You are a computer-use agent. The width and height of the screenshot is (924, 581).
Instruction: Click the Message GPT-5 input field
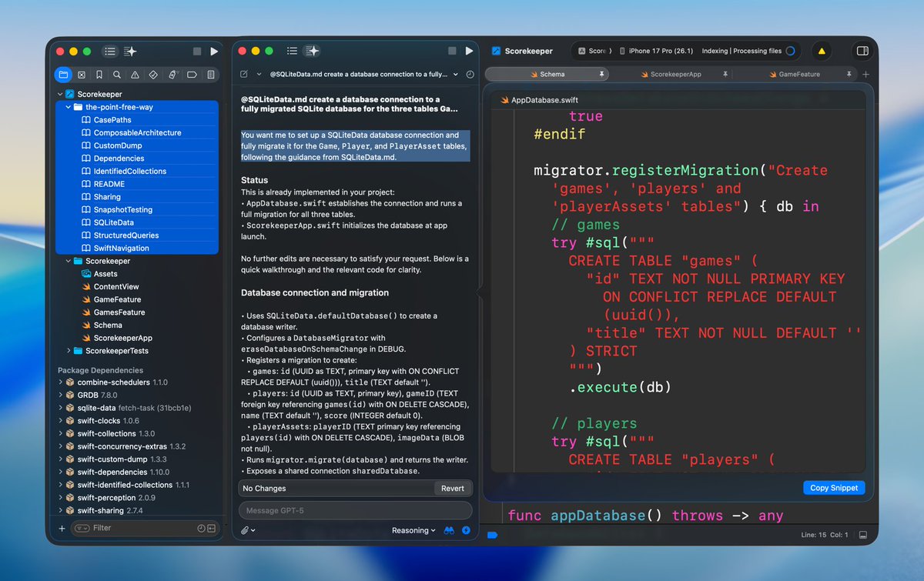point(355,510)
